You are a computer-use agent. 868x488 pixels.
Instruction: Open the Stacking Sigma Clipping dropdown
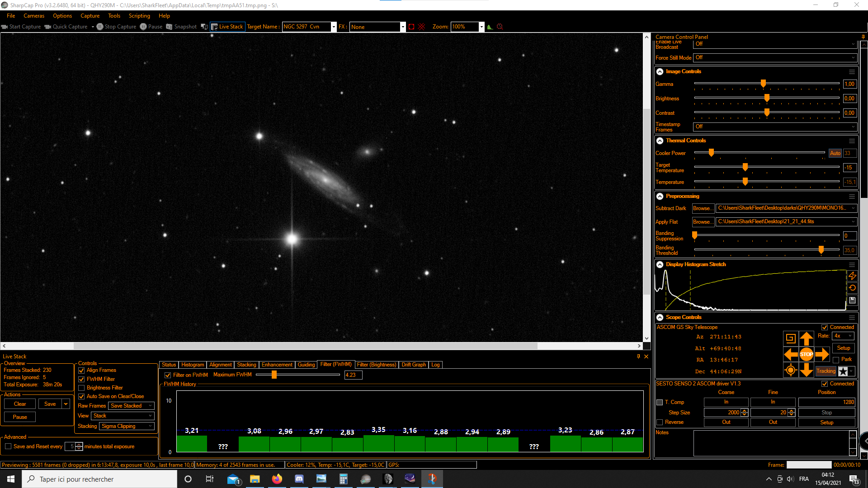[127, 426]
